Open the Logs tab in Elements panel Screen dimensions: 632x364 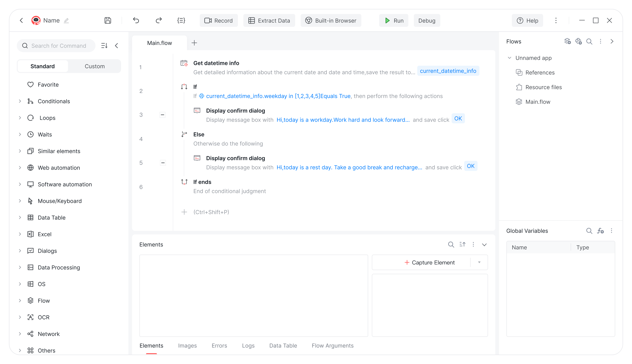point(248,345)
